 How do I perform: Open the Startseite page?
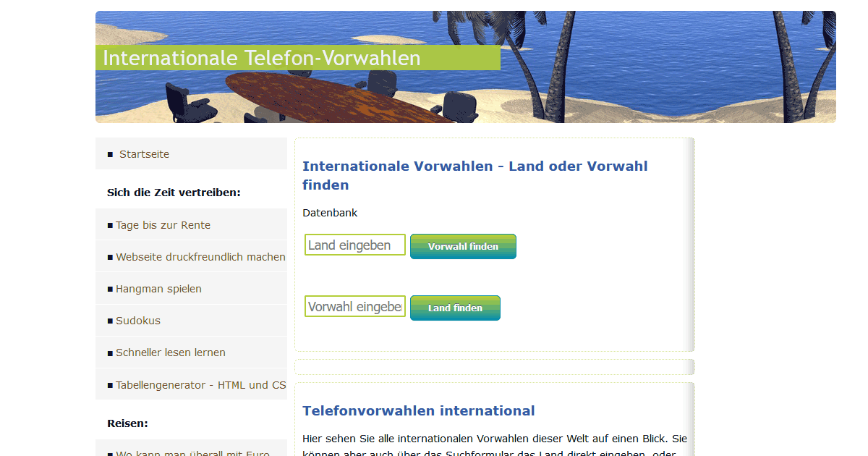144,153
